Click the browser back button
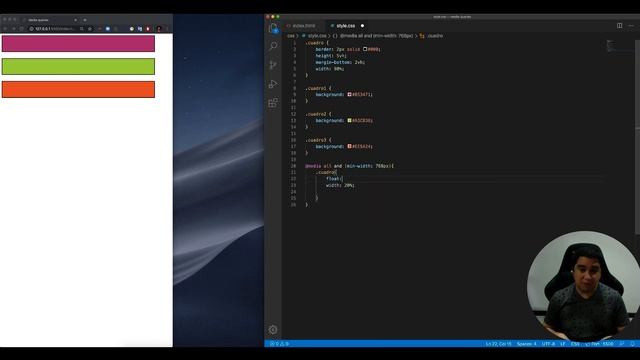This screenshot has width=640, height=360. 5,29
